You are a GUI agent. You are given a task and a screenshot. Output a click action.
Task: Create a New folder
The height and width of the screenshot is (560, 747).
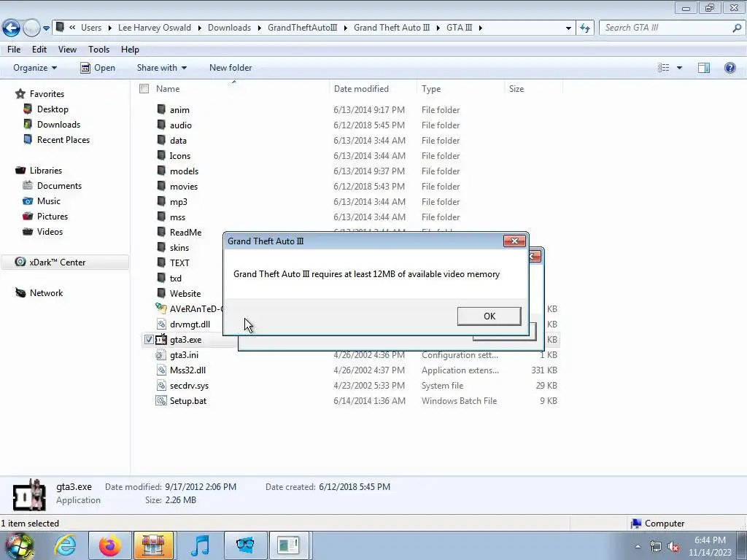231,68
